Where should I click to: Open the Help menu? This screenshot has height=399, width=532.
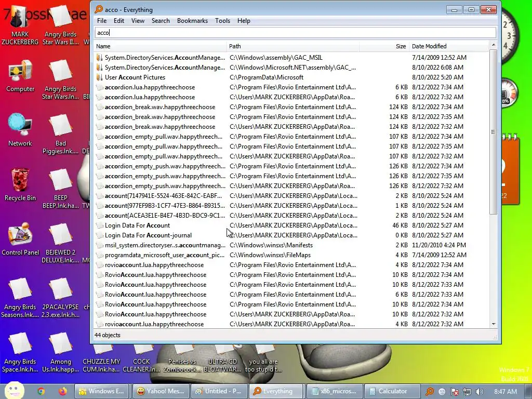[244, 21]
